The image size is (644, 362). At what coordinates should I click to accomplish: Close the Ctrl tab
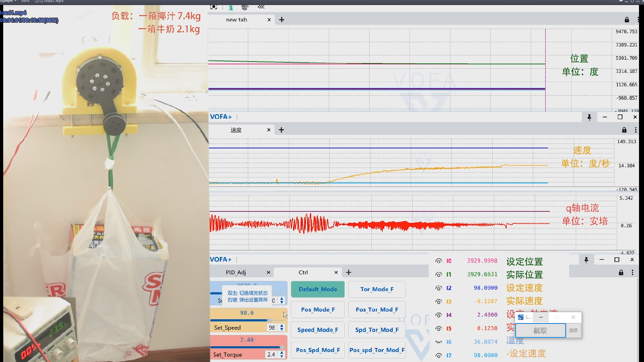click(x=336, y=272)
